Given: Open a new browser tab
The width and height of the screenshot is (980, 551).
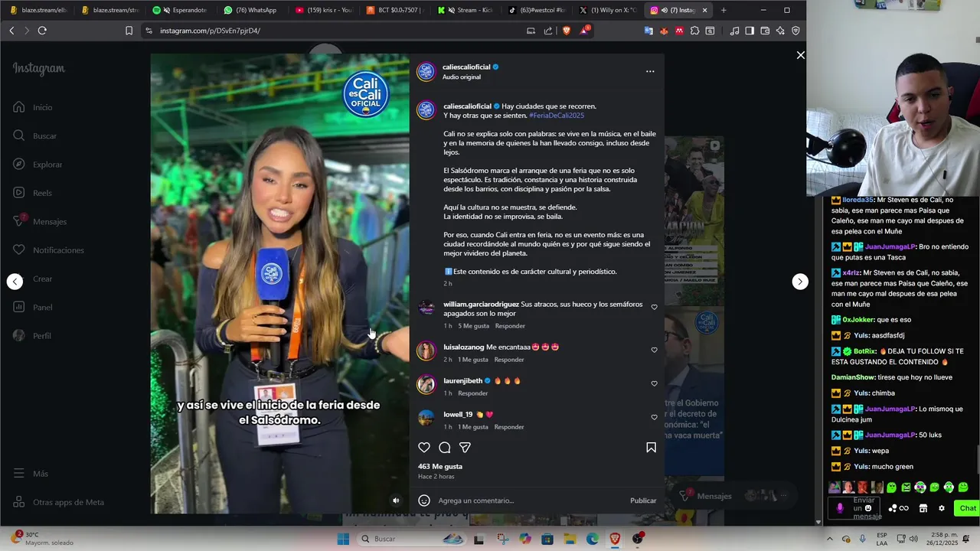Looking at the screenshot, I should pyautogui.click(x=724, y=10).
